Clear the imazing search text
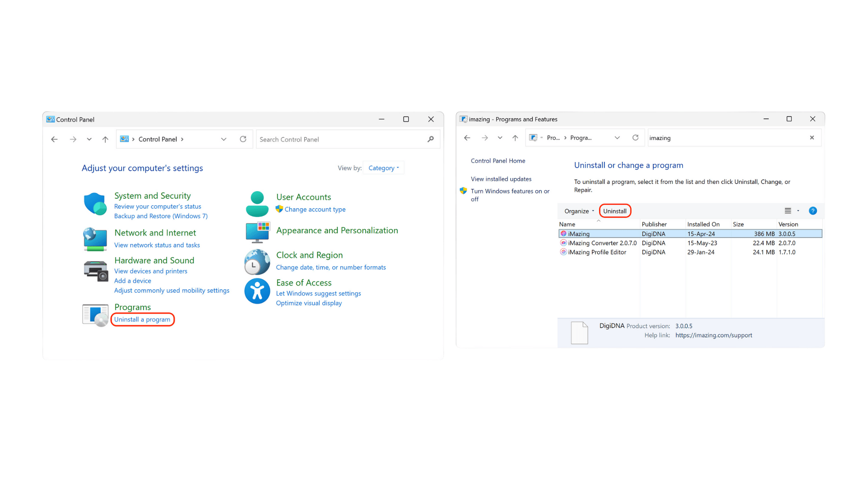The height and width of the screenshot is (488, 868). tap(812, 138)
